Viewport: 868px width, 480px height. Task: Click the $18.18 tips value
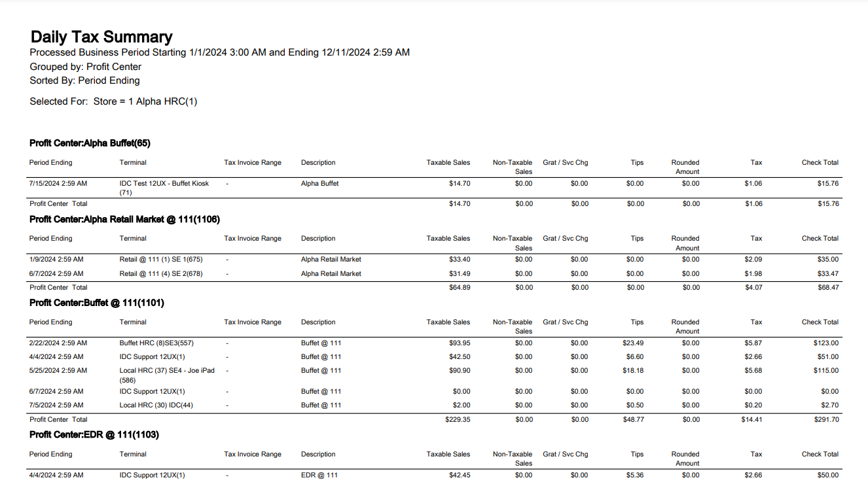click(x=633, y=371)
